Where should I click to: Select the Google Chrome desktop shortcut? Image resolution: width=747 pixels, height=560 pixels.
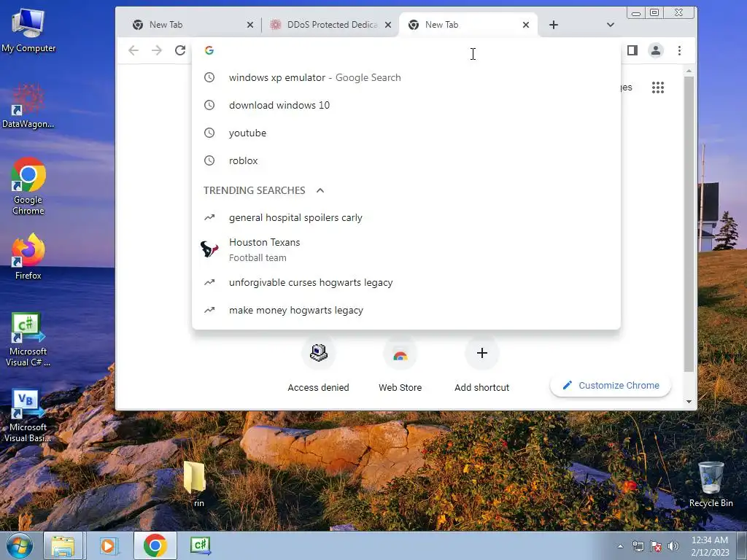click(28, 186)
